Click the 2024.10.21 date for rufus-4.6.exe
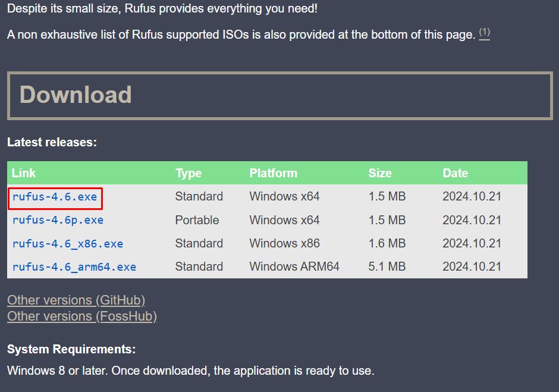 [x=472, y=196]
